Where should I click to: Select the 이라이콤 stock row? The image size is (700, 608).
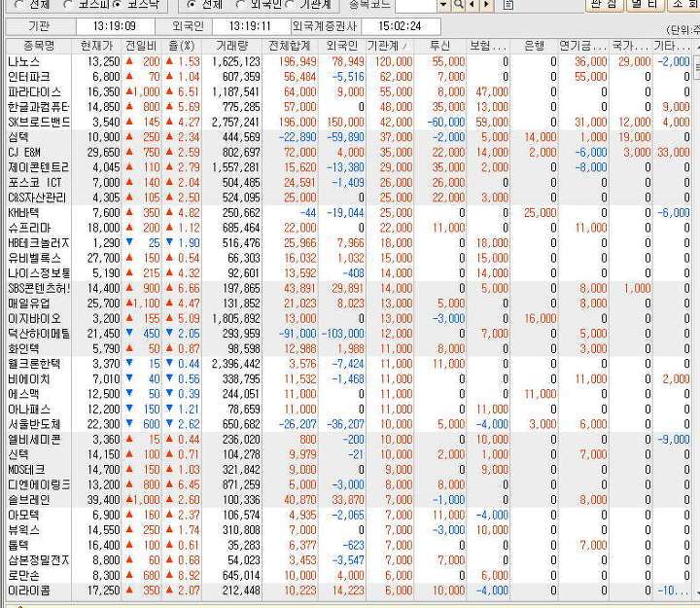pyautogui.click(x=350, y=590)
